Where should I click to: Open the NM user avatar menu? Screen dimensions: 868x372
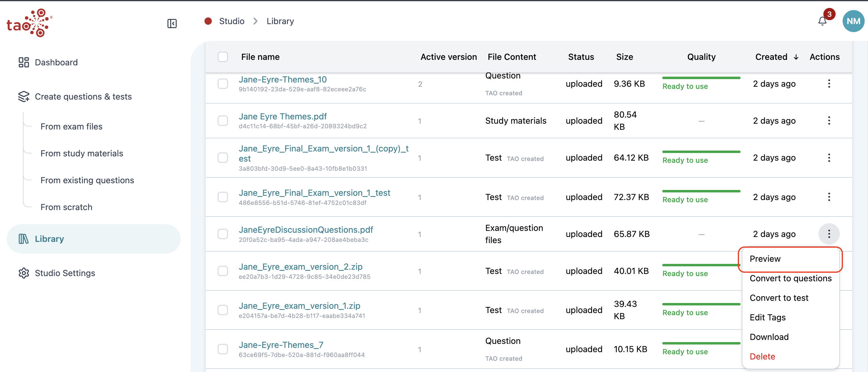(x=853, y=21)
